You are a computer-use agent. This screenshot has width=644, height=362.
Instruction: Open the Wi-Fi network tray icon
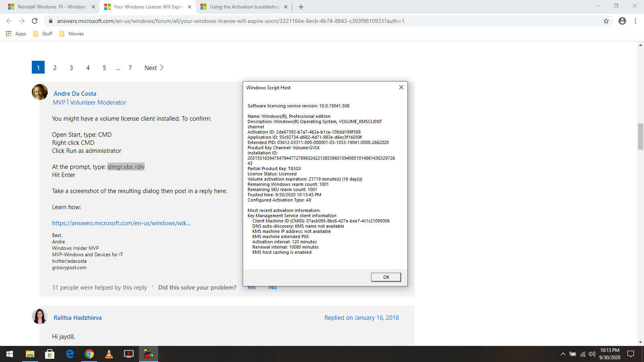click(x=582, y=354)
